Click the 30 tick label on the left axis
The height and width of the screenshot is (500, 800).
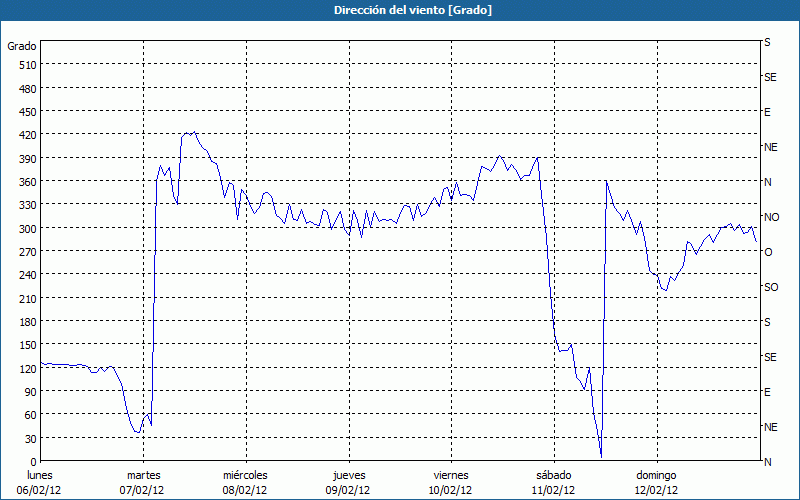point(30,439)
